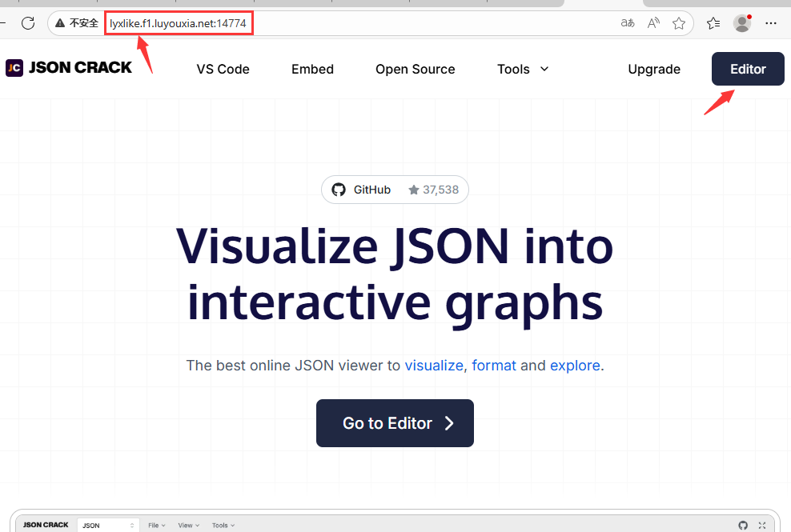
Task: Open the browser settings and more menu
Action: click(x=771, y=22)
